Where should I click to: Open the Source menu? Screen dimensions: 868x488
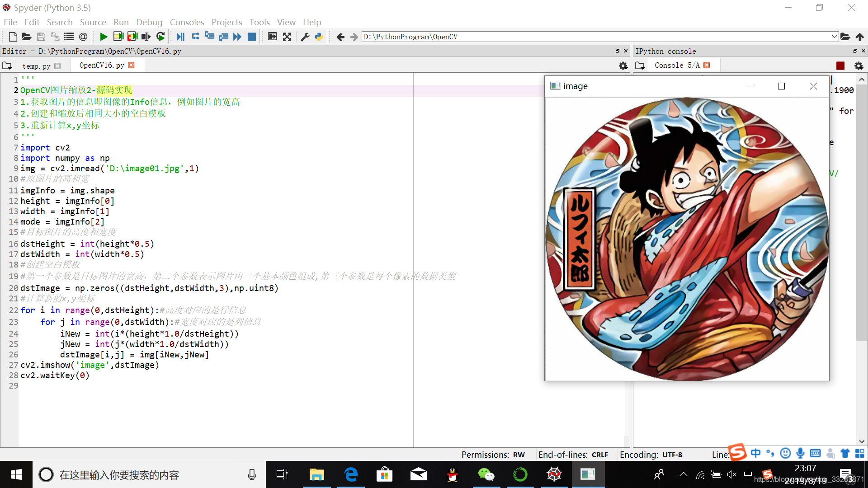93,22
